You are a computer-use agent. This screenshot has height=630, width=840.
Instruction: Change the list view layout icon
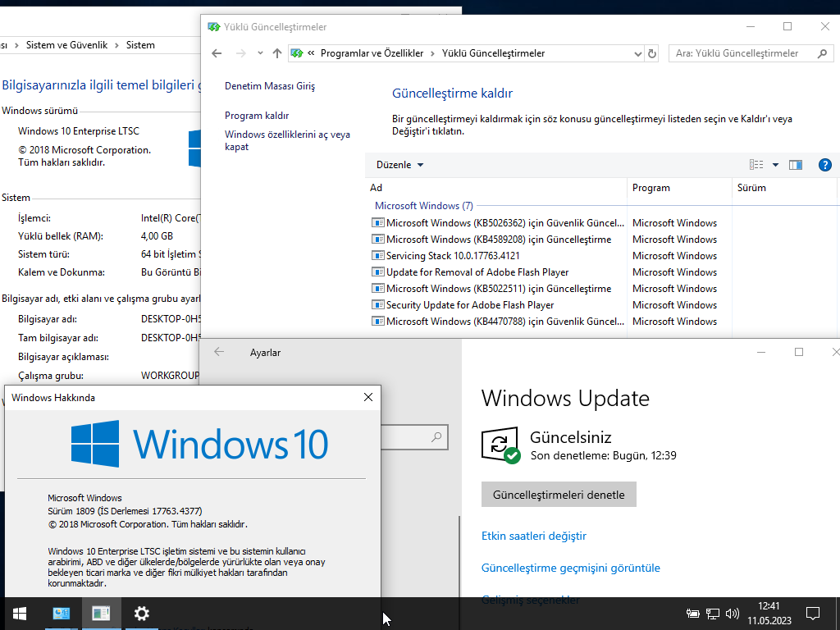[756, 164]
